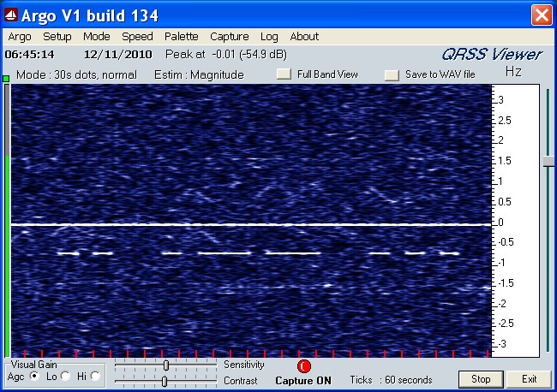Click the 'Ticks : 60 seconds' label
Viewport: 557px width, 392px height.
[x=391, y=380]
